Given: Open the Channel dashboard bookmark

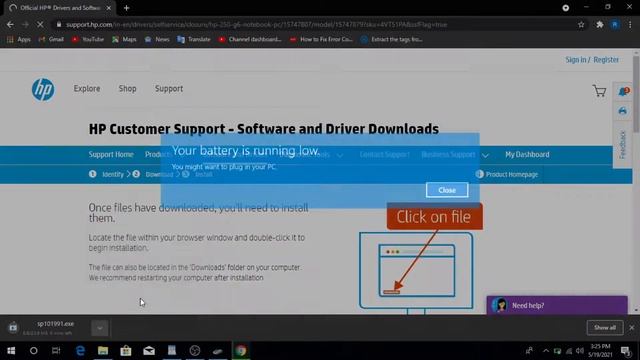Looking at the screenshot, I should [250, 39].
